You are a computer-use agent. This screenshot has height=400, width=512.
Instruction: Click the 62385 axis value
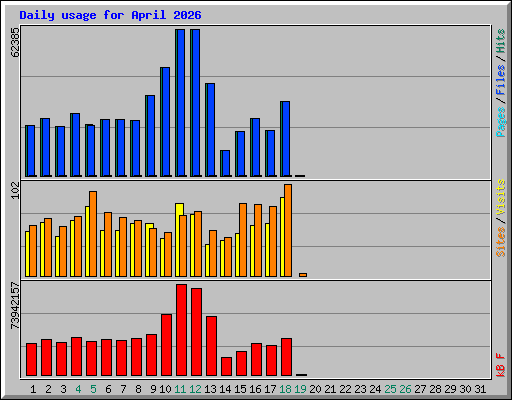[15, 42]
